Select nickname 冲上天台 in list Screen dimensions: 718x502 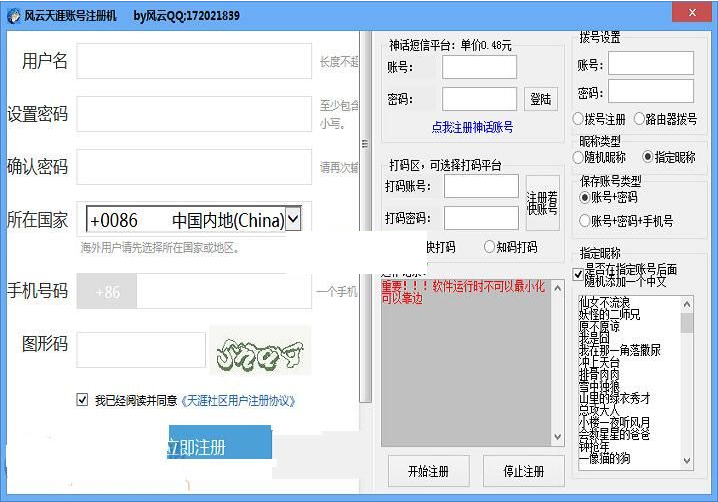pos(599,362)
